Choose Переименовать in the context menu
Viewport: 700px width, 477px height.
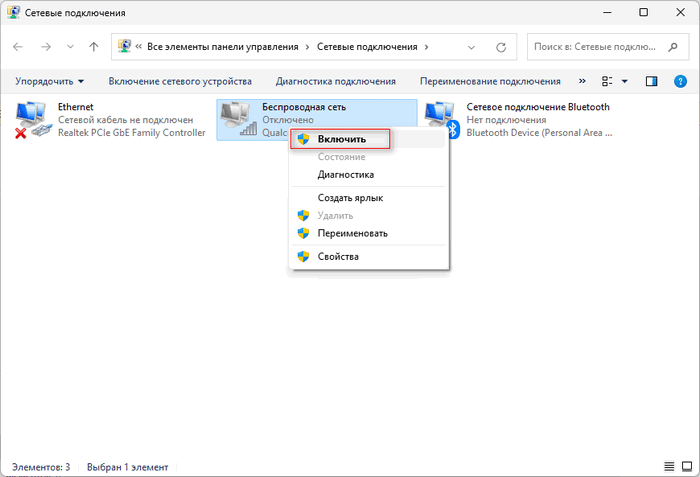[x=352, y=233]
